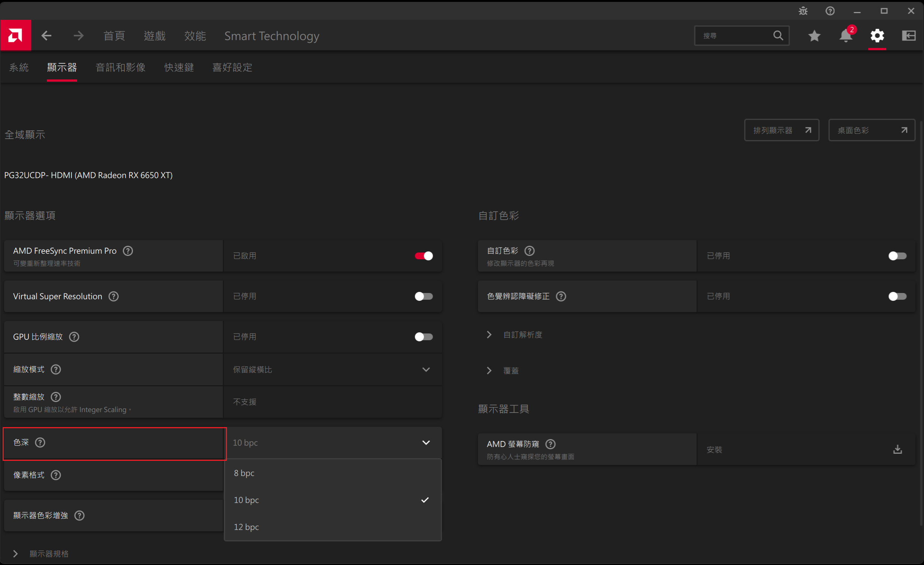Go back with the left arrow
This screenshot has width=924, height=565.
coord(46,36)
